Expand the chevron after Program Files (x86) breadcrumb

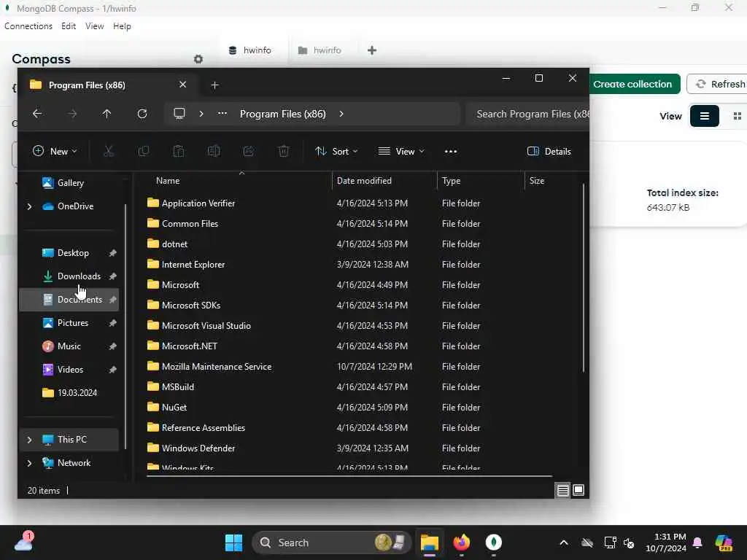point(341,114)
